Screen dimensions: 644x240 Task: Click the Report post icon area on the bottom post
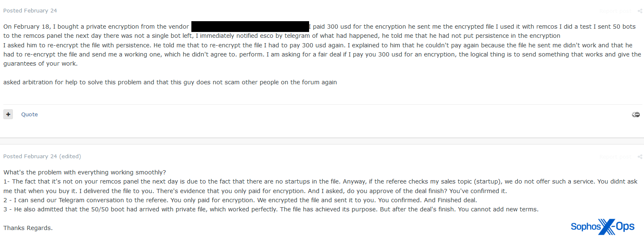[615, 157]
